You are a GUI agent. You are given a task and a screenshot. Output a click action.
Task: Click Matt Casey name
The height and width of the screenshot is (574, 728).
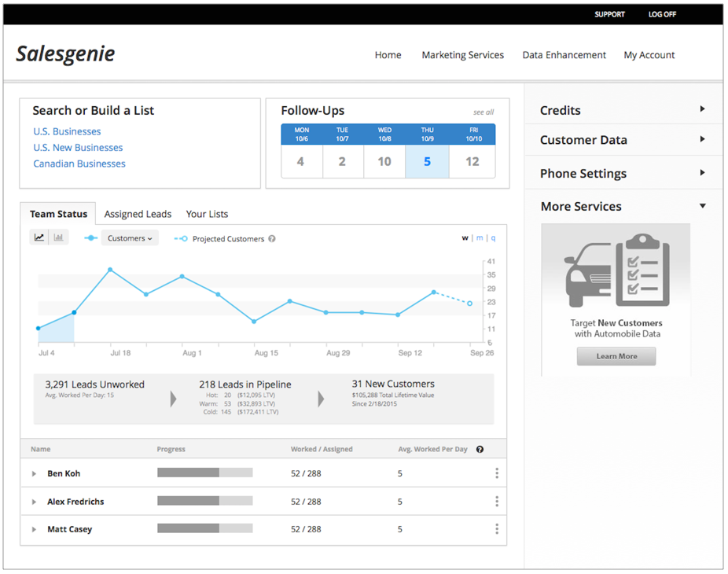[70, 529]
